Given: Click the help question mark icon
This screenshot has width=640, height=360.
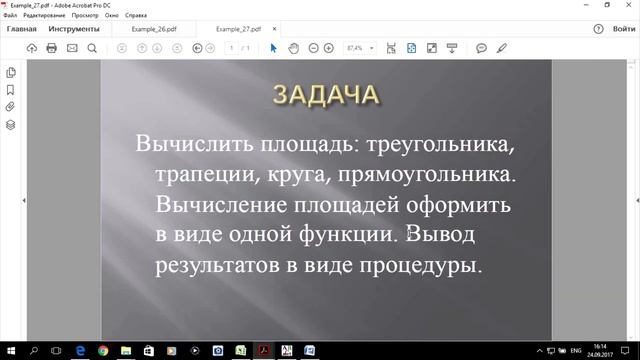Looking at the screenshot, I should [x=598, y=29].
